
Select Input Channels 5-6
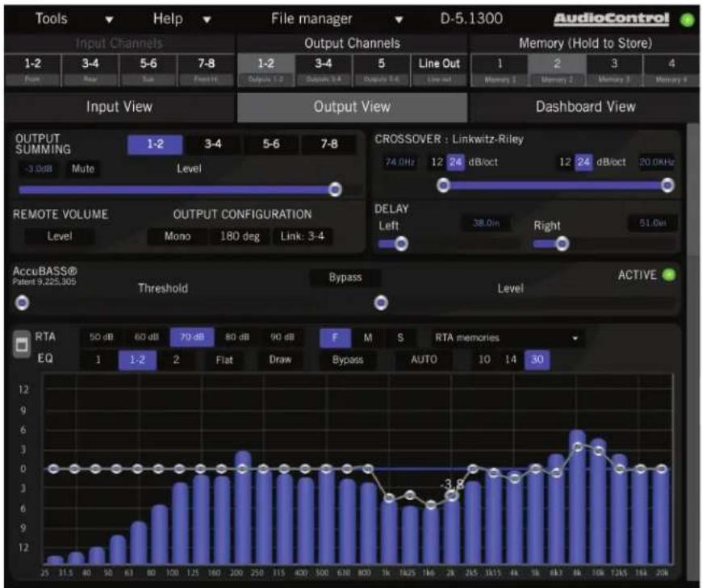click(148, 69)
